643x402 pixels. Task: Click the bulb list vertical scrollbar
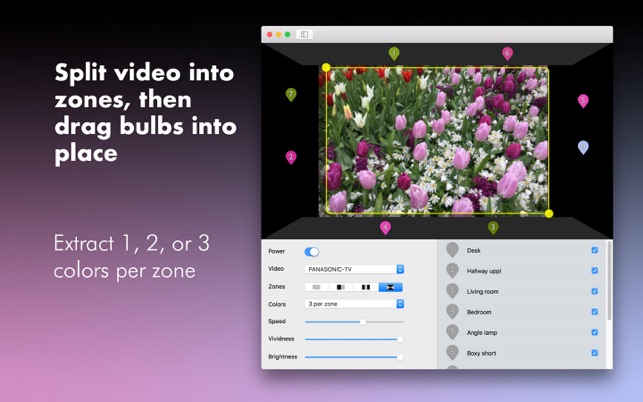(x=609, y=281)
